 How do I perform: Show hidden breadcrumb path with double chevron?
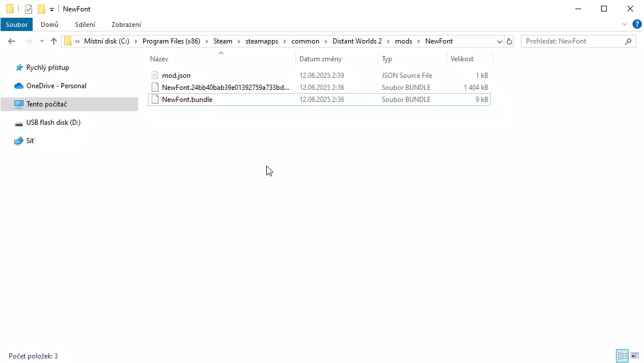[77, 41]
